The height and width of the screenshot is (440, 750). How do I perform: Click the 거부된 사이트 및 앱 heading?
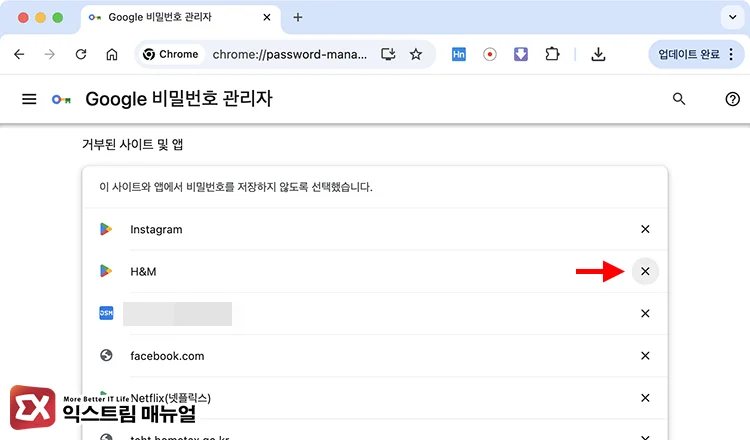tap(132, 144)
